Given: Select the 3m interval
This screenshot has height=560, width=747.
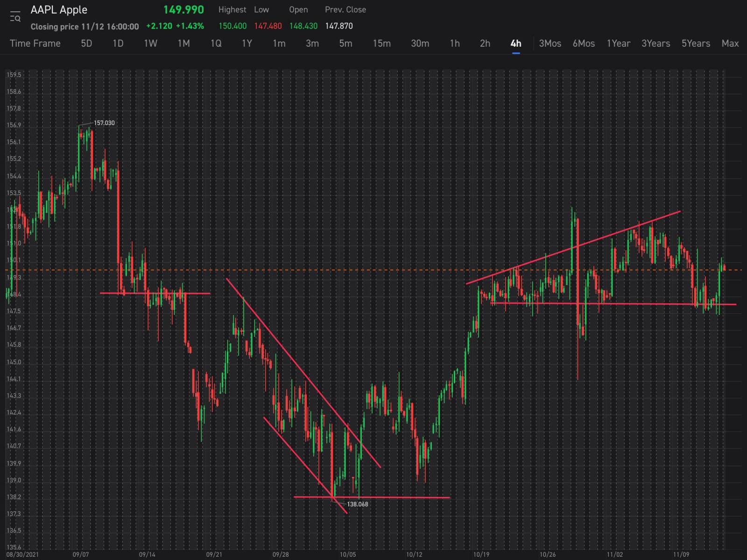Looking at the screenshot, I should tap(312, 43).
